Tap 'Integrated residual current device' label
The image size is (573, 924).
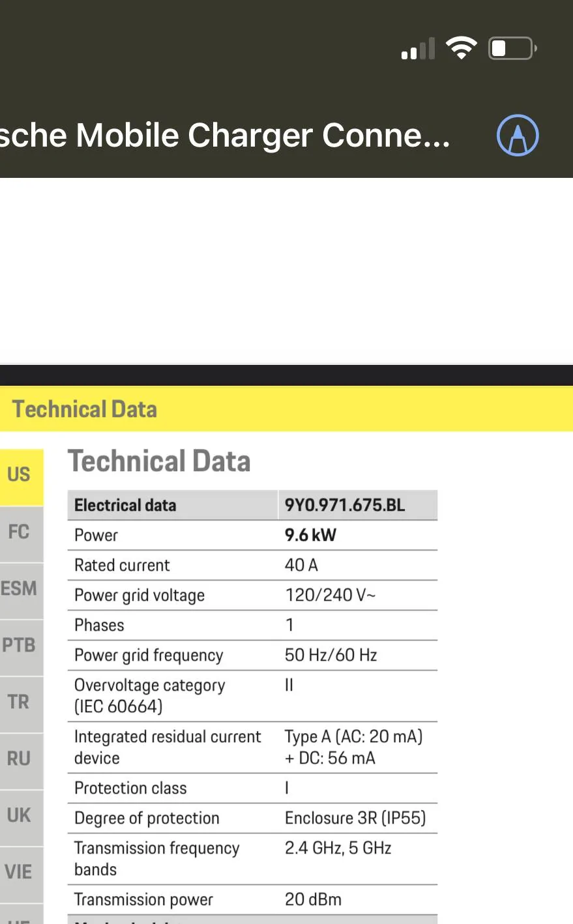(168, 747)
